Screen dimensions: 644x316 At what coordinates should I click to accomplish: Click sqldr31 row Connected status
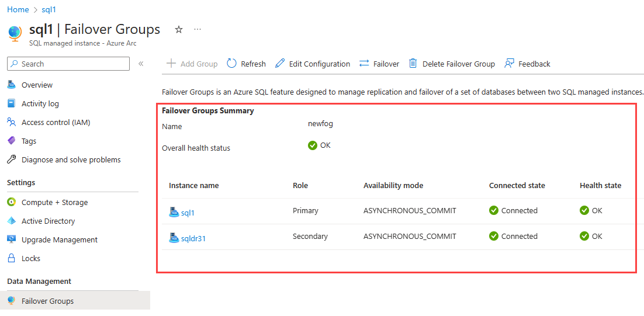click(x=514, y=237)
